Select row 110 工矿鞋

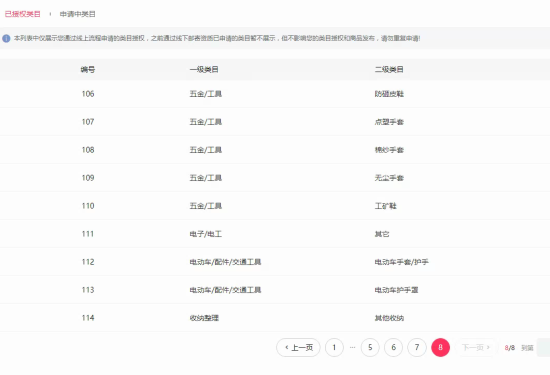pos(275,206)
